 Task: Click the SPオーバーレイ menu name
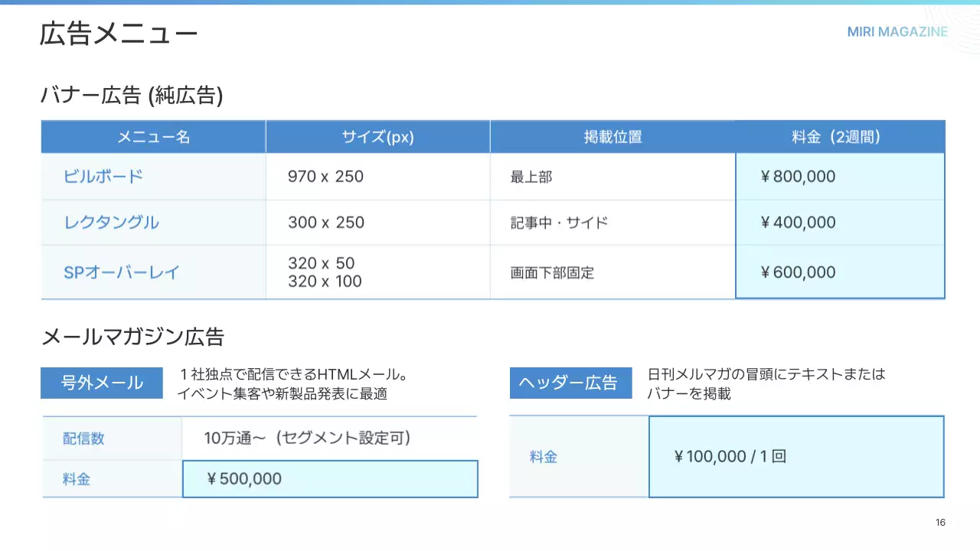pos(121,272)
